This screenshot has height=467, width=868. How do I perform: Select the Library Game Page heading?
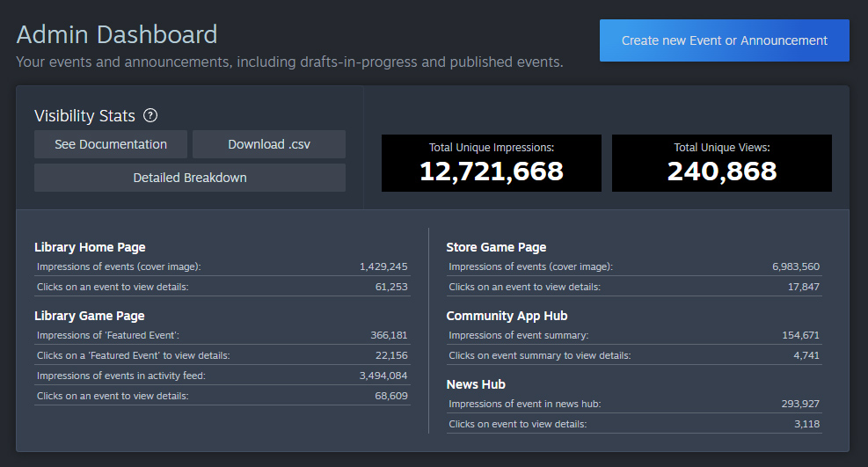click(x=90, y=316)
